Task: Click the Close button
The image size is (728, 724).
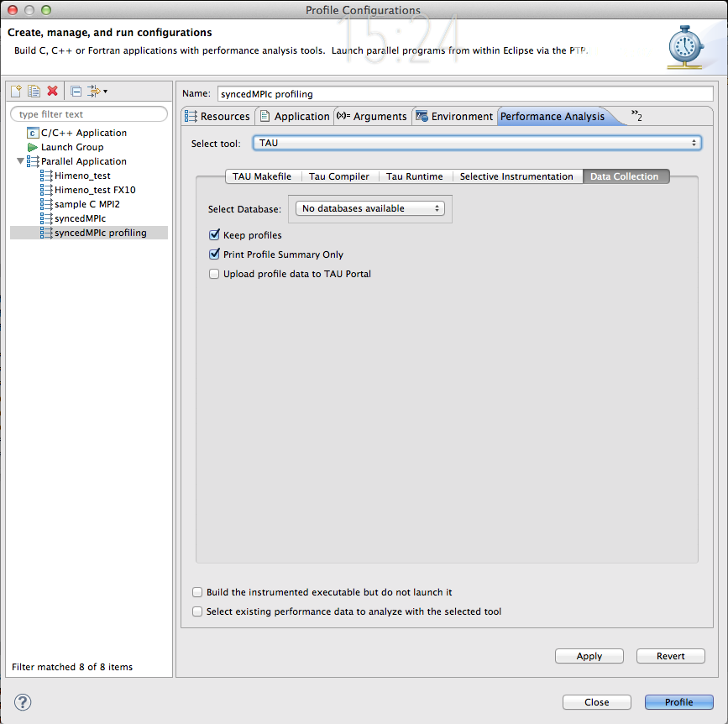Action: pos(597,701)
